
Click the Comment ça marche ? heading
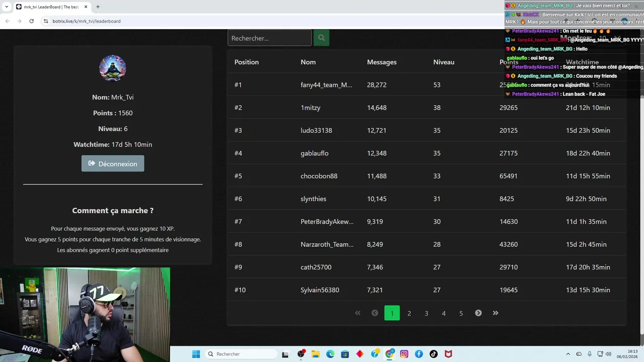click(x=113, y=211)
